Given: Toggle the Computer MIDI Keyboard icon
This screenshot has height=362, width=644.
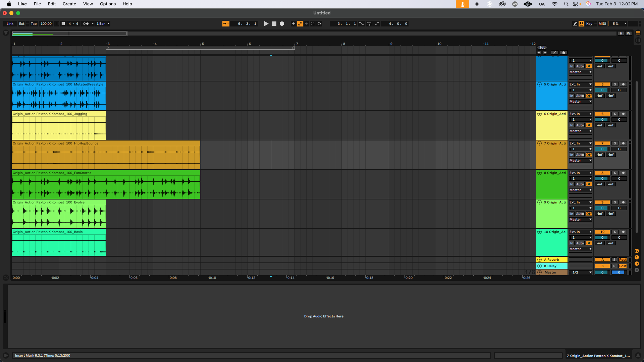Looking at the screenshot, I should pyautogui.click(x=581, y=24).
